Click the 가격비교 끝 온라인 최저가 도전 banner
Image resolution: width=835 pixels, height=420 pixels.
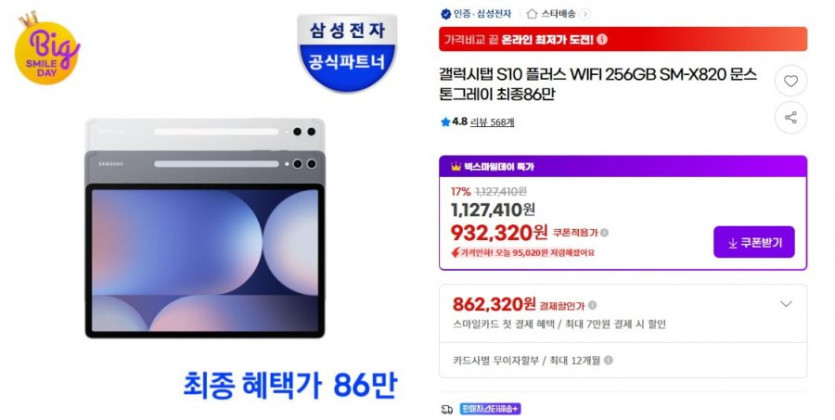pos(623,39)
